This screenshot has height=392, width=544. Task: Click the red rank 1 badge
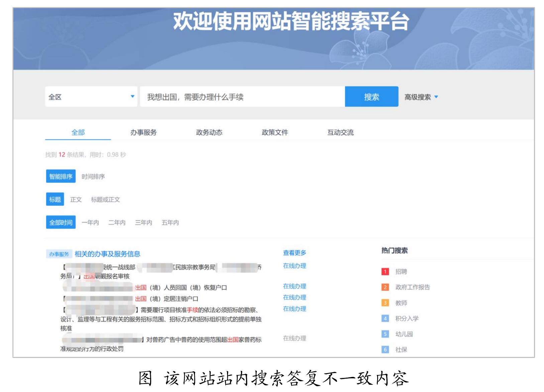click(385, 272)
